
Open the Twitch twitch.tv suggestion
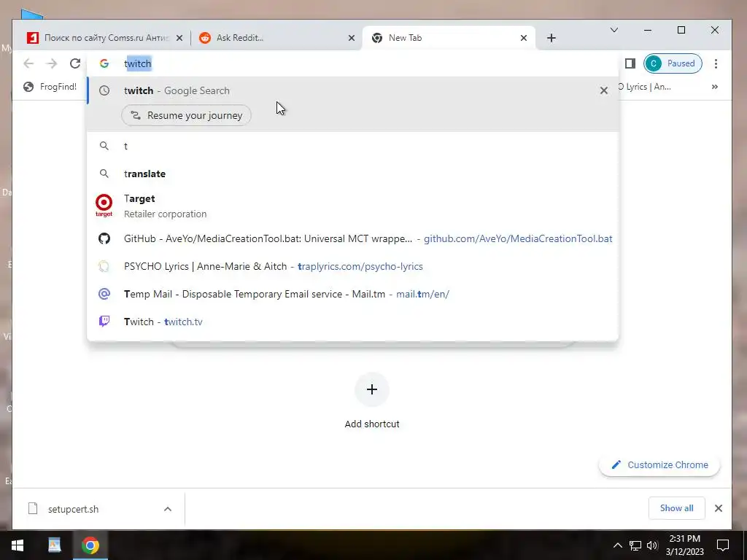click(x=352, y=322)
